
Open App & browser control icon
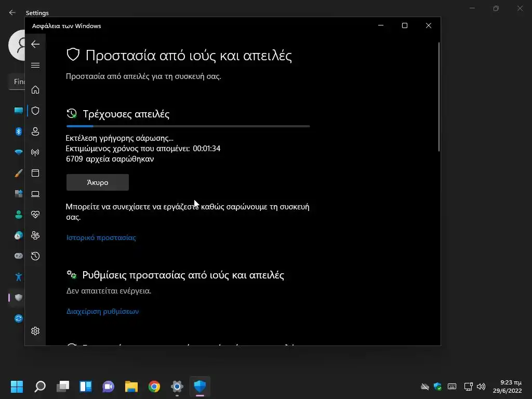click(35, 173)
